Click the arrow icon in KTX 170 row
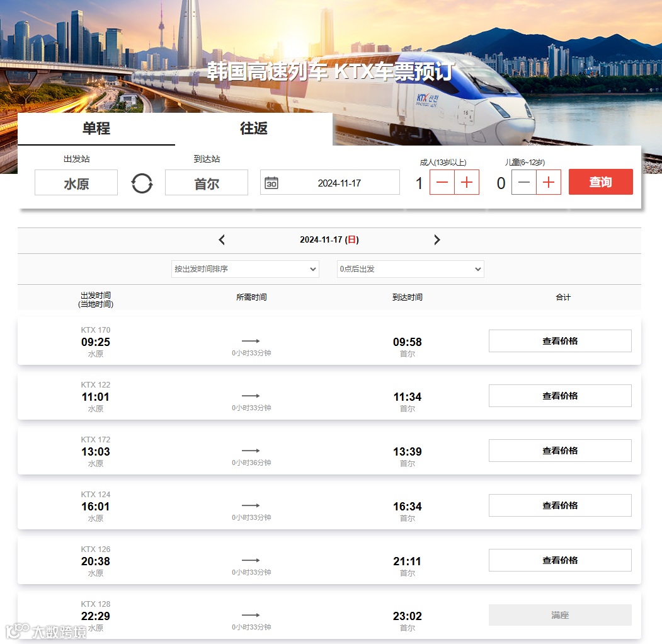 (251, 341)
